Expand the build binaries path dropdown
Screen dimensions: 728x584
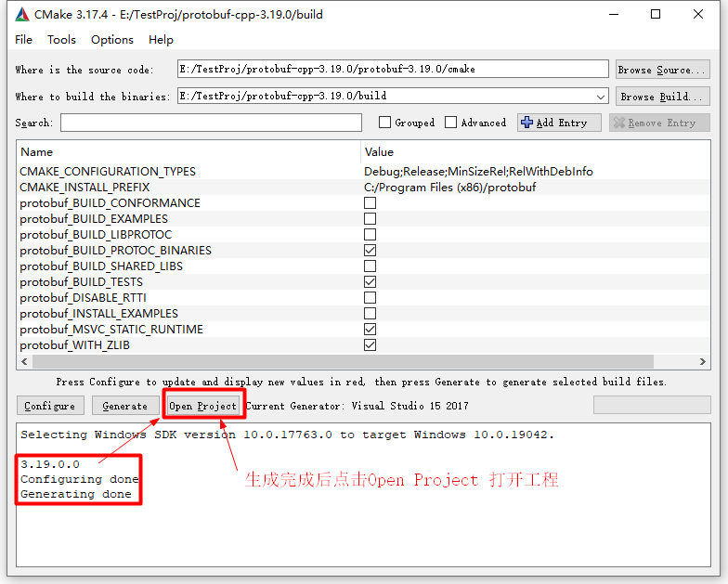tap(600, 97)
